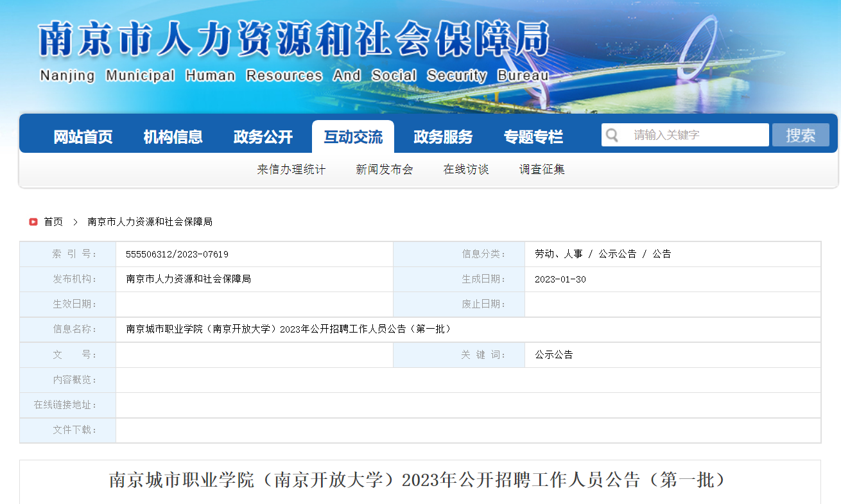Viewport: 841px width, 504px height.
Task: Visit the 在线访谈 submenu link
Action: click(466, 169)
